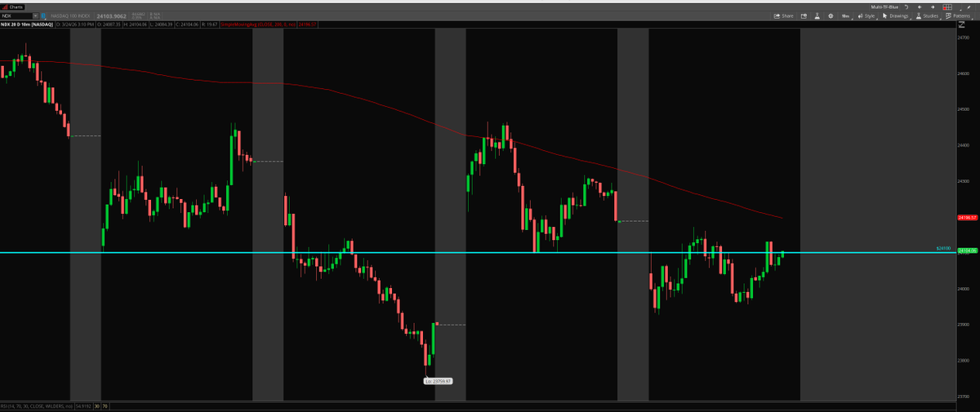
Task: Click the RSI 30 level box
Action: [97, 406]
